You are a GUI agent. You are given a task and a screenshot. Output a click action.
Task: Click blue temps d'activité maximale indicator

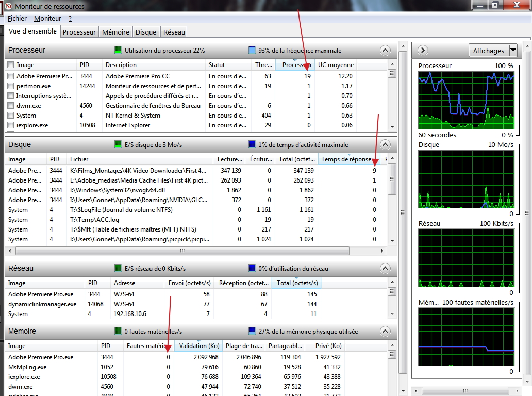tap(252, 144)
